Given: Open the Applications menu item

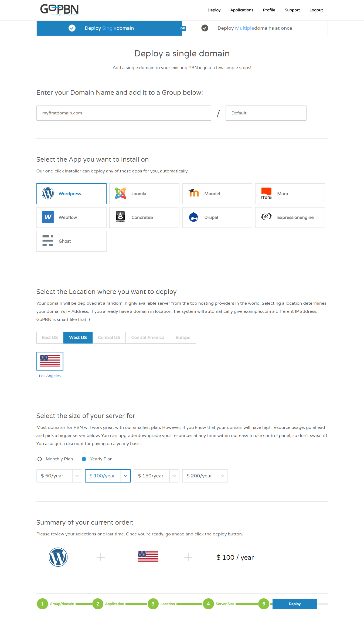Looking at the screenshot, I should click(242, 10).
